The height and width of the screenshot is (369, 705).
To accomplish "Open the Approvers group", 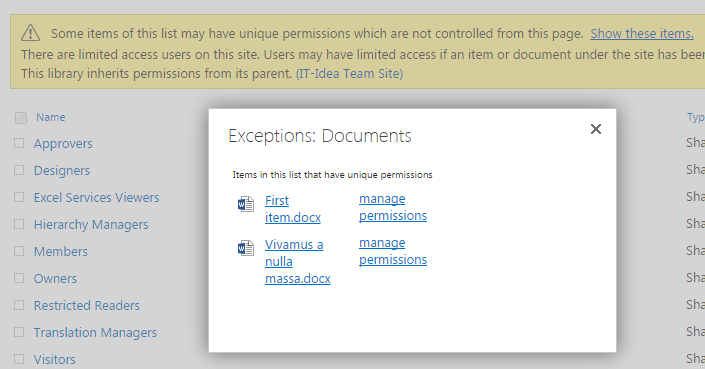I will [x=63, y=144].
